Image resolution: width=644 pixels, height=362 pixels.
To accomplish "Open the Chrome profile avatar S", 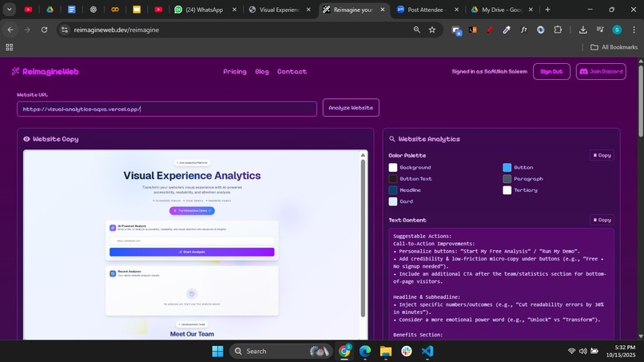I will [x=617, y=30].
